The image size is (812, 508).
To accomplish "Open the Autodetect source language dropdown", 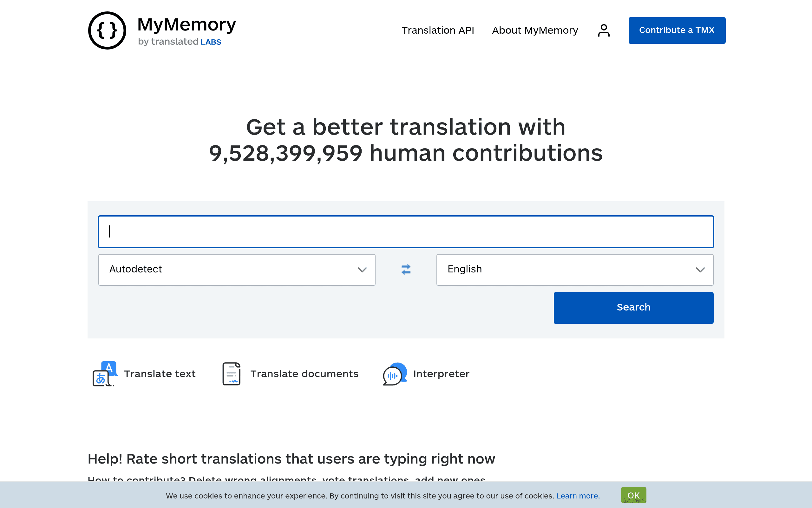I will point(237,270).
